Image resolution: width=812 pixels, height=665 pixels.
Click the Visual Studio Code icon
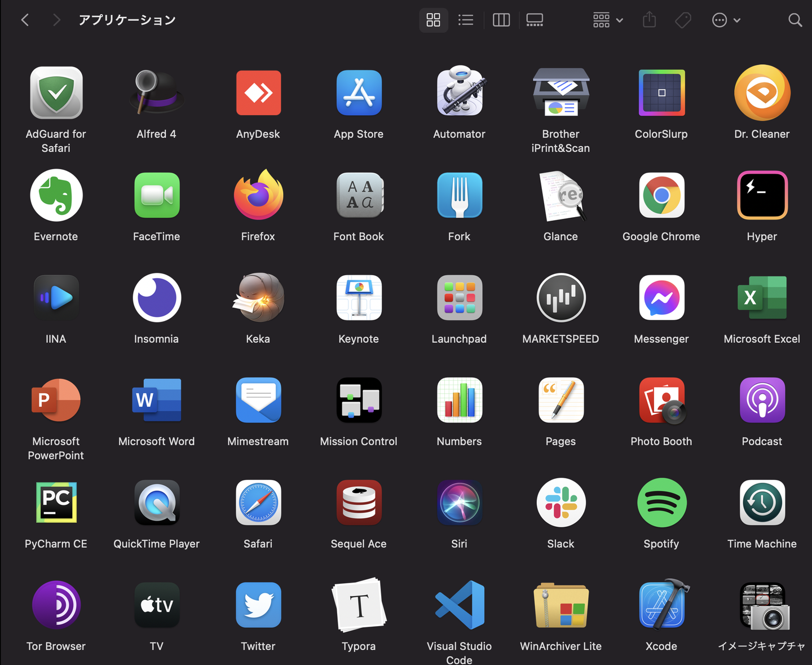click(x=459, y=605)
